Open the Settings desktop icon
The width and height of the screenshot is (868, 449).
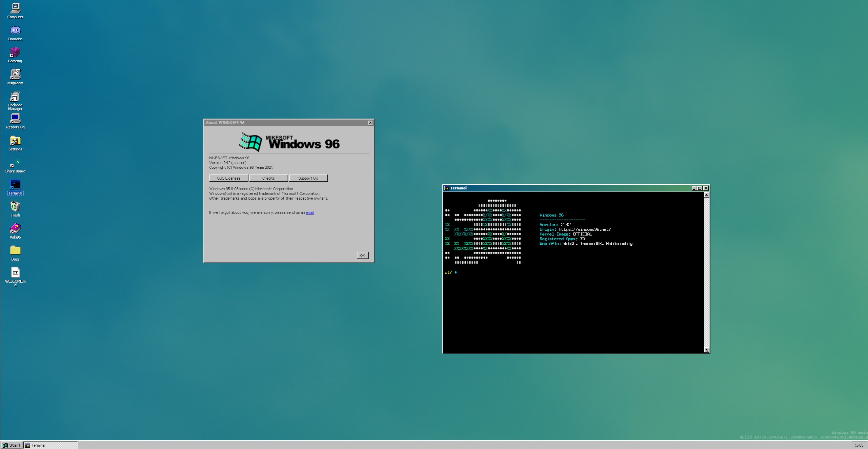15,143
